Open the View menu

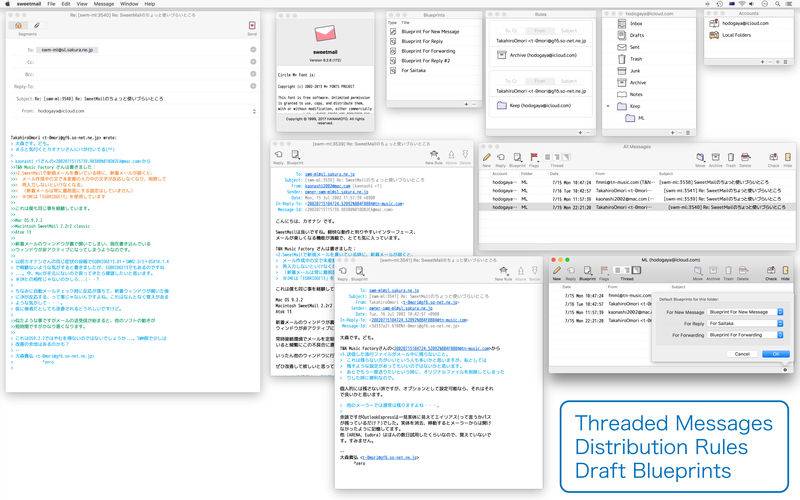[x=82, y=4]
